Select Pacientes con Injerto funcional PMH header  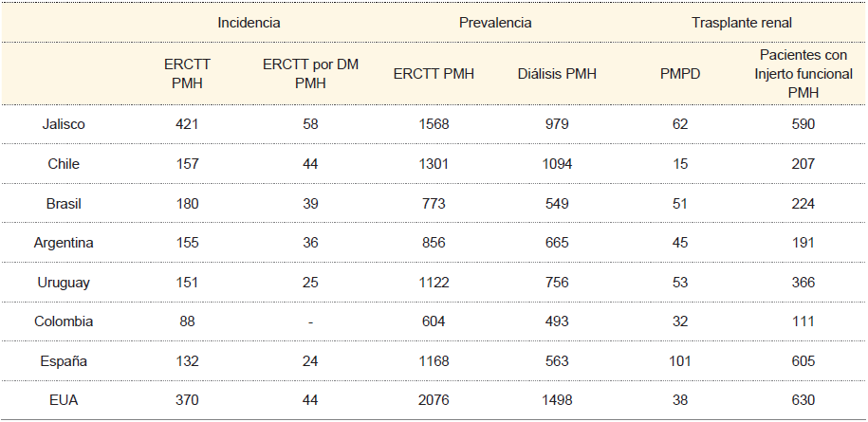click(x=803, y=74)
